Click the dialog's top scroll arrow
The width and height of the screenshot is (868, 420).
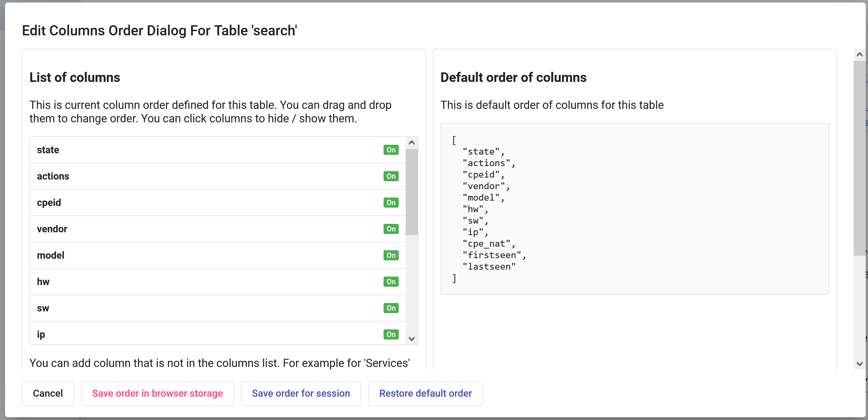pyautogui.click(x=860, y=54)
